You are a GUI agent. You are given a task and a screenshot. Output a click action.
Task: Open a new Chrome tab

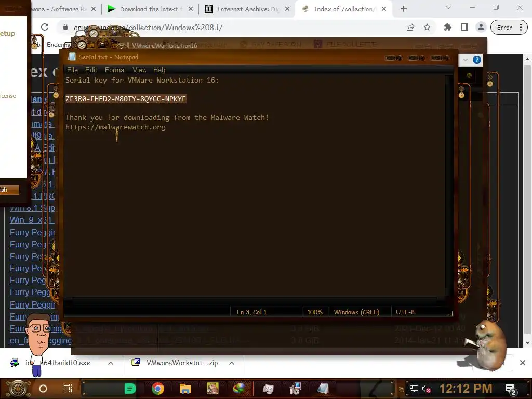(x=403, y=9)
